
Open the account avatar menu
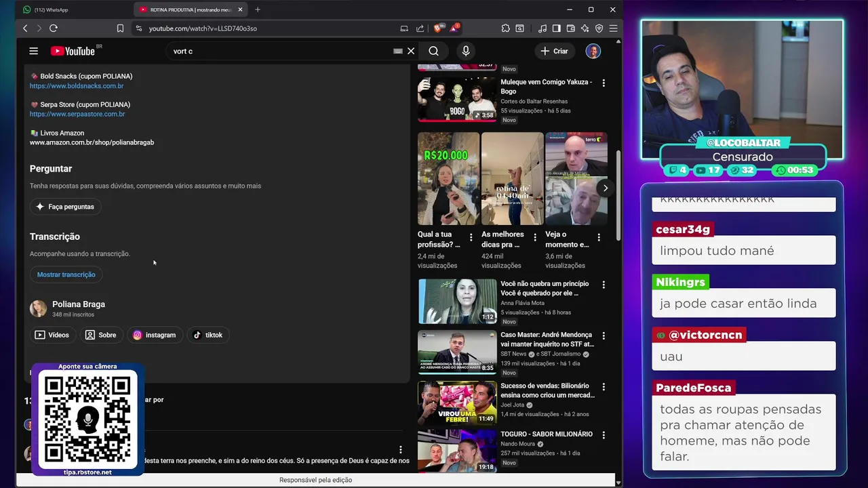(593, 51)
